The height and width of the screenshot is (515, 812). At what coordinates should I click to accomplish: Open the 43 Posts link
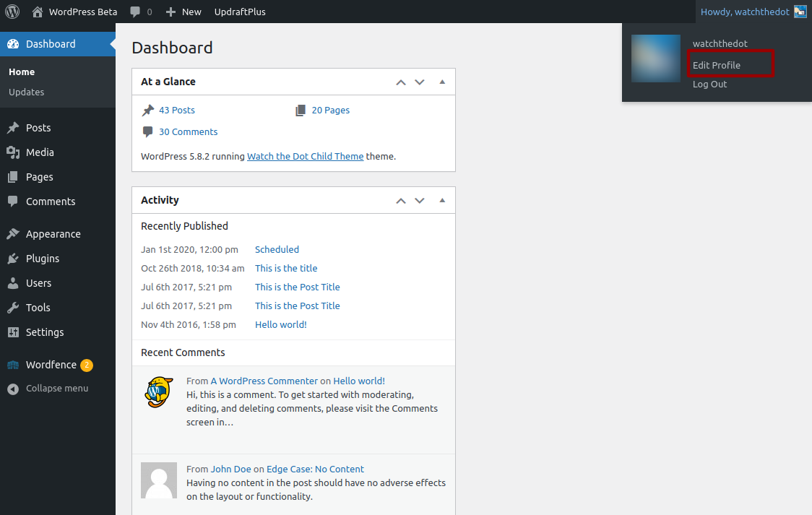pos(177,111)
